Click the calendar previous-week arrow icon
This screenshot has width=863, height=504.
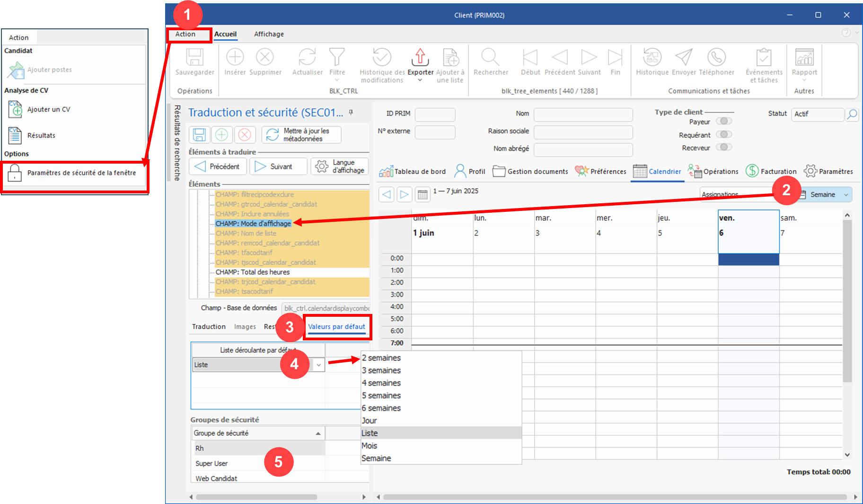[x=387, y=194]
